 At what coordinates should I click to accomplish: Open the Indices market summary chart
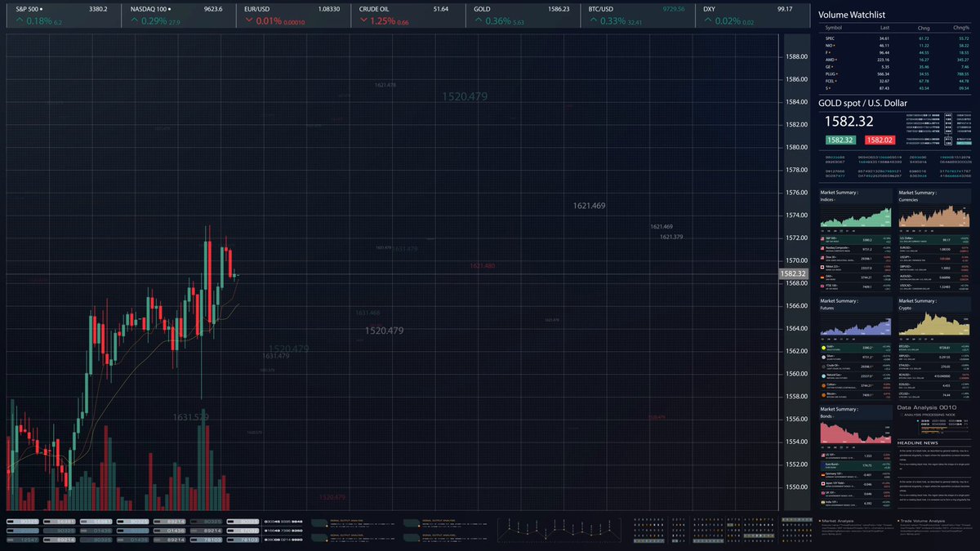pos(856,216)
